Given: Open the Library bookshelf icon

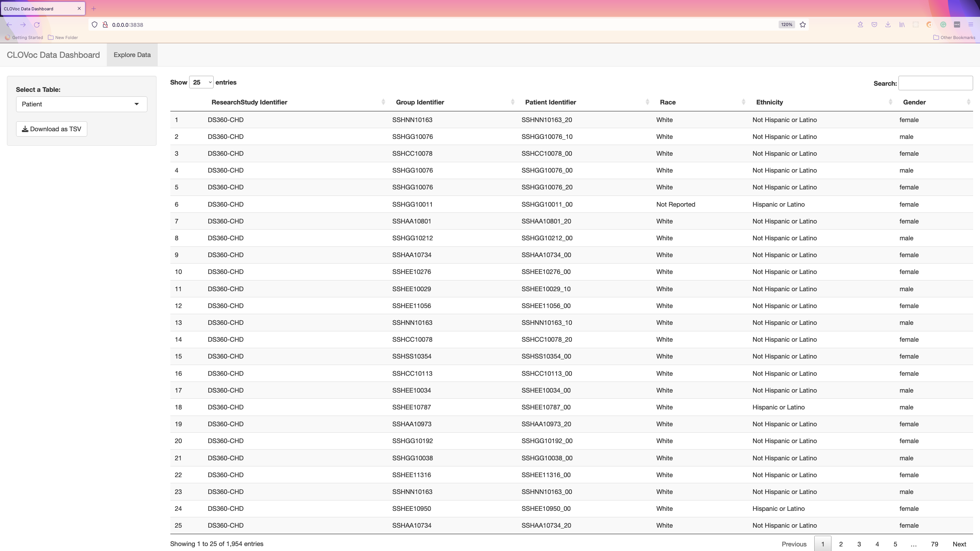Looking at the screenshot, I should click(x=902, y=24).
